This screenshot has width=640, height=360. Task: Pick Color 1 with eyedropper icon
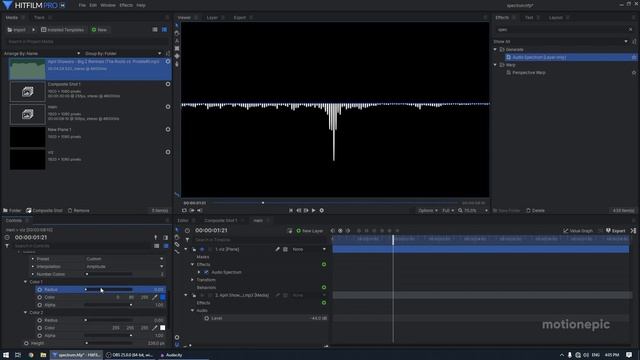[155, 298]
